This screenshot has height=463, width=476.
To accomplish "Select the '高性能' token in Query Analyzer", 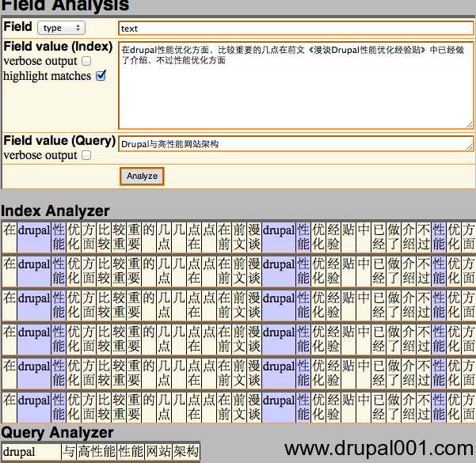I will pyautogui.click(x=97, y=452).
